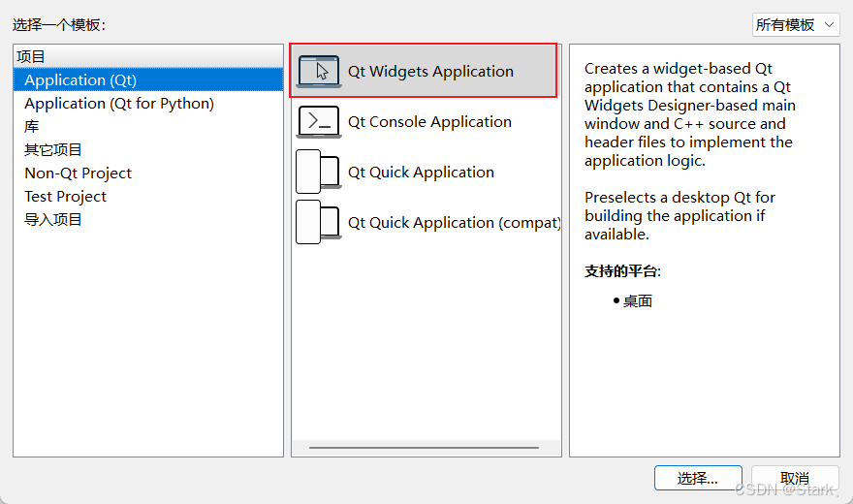This screenshot has height=504, width=853.
Task: Click the Qt Console Application label
Action: tap(429, 122)
